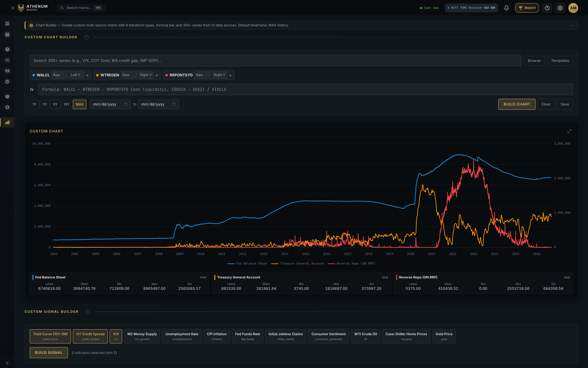Open the globe sidebar icon

pyautogui.click(x=7, y=82)
